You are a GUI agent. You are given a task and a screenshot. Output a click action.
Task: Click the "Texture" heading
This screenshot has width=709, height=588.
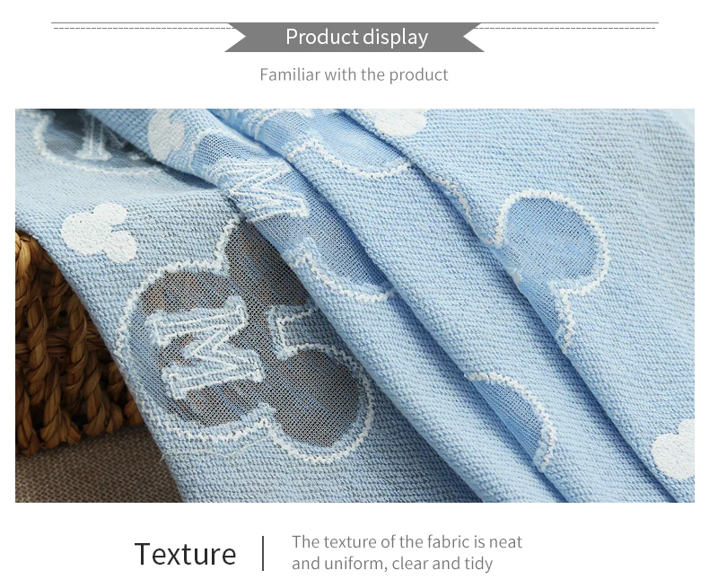coord(186,554)
